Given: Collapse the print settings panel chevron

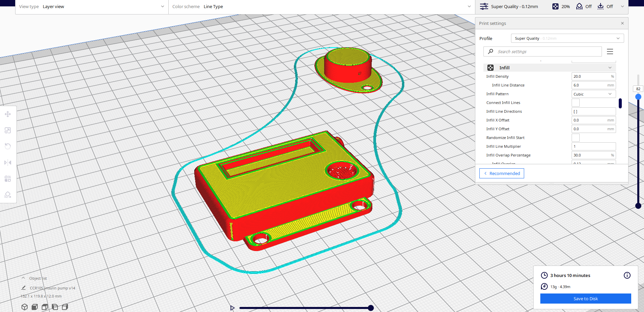Looking at the screenshot, I should pyautogui.click(x=622, y=6).
